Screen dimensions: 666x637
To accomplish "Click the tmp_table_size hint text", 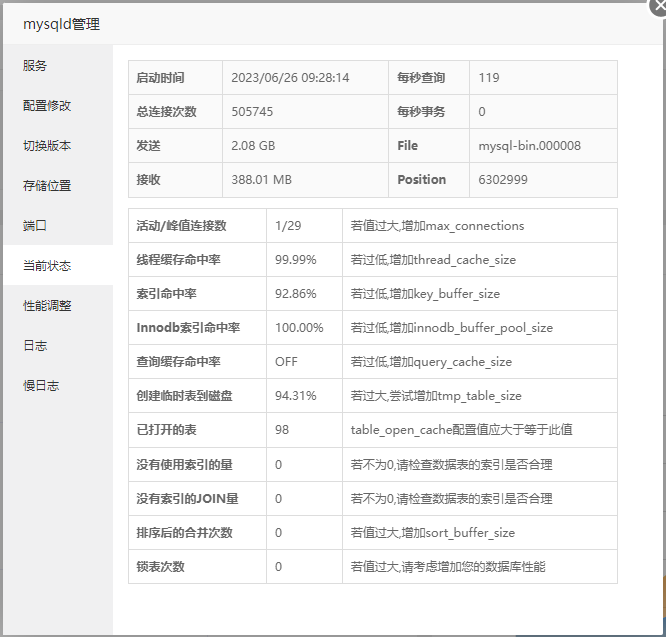I will click(436, 396).
